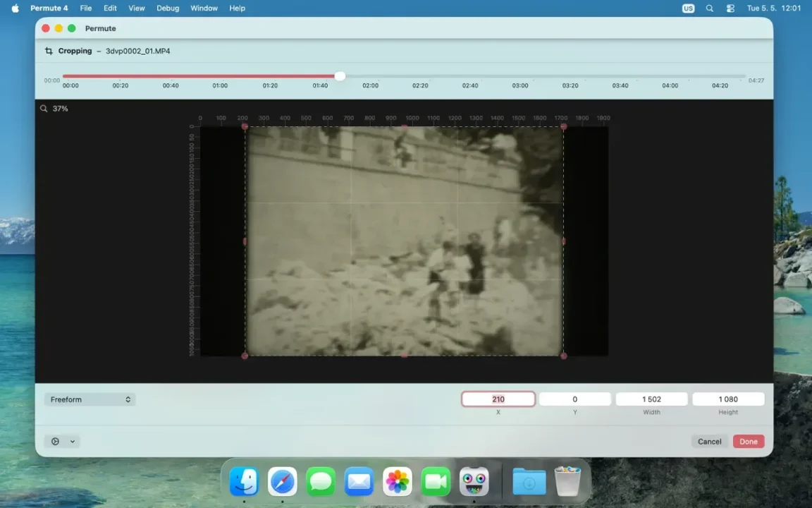Image resolution: width=812 pixels, height=508 pixels.
Task: Click the crop icon next to Cropping
Action: [x=49, y=51]
